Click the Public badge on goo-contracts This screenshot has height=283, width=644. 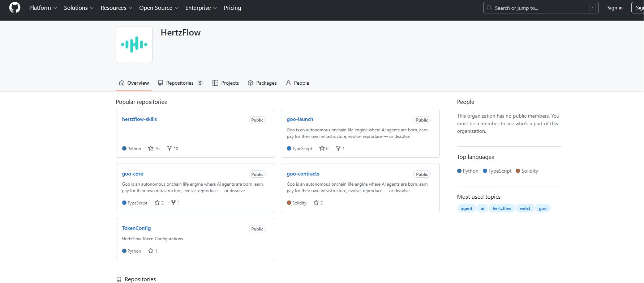coord(422,174)
